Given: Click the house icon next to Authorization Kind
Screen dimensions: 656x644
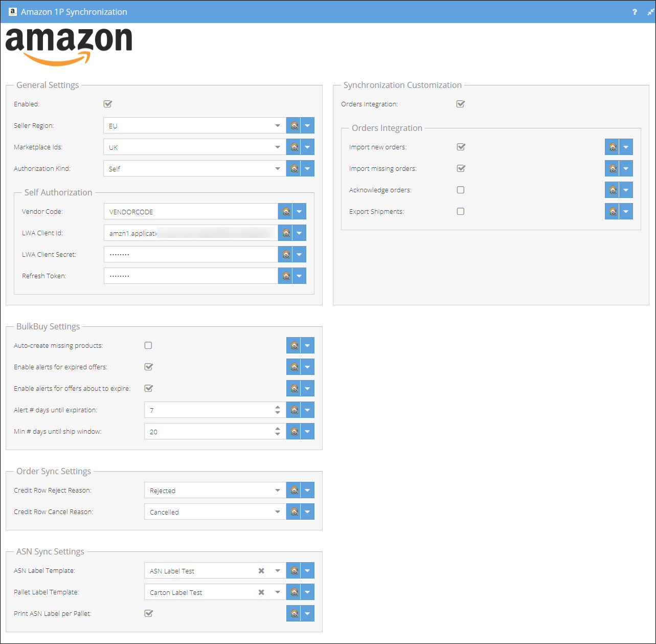Looking at the screenshot, I should 294,168.
